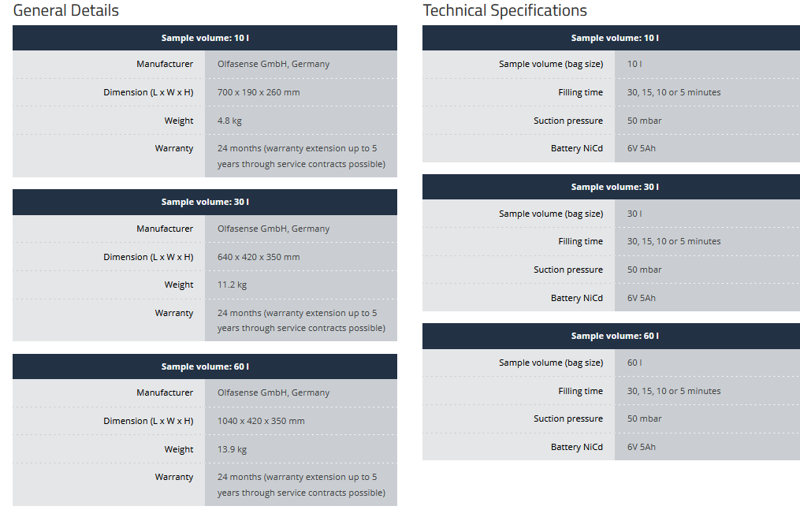Image resolution: width=800 pixels, height=532 pixels.
Task: Click the weight value 4.8 kg
Action: 232,121
